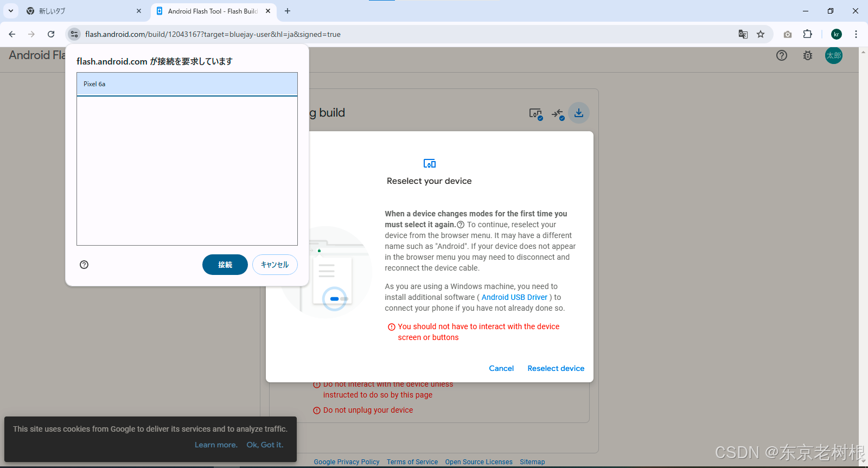Click the 'Do not unplug your device' warning
Screen dimensions: 868x468
click(x=368, y=410)
